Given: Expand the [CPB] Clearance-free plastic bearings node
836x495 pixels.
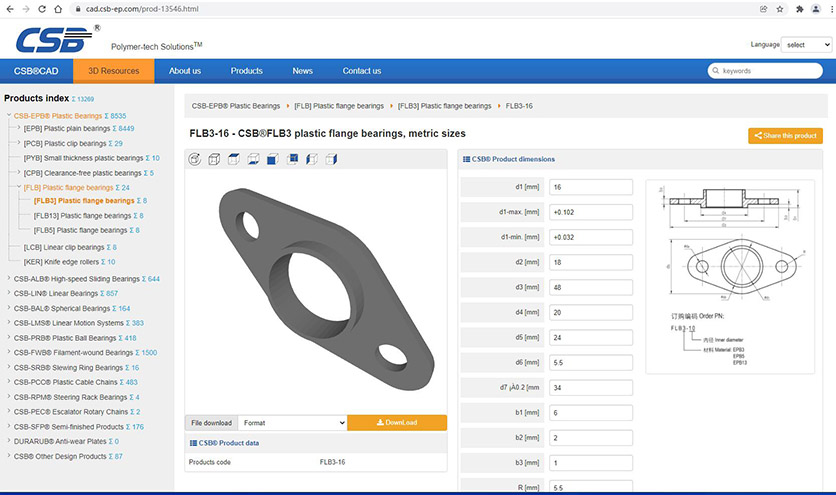Looking at the screenshot, I should pos(19,172).
